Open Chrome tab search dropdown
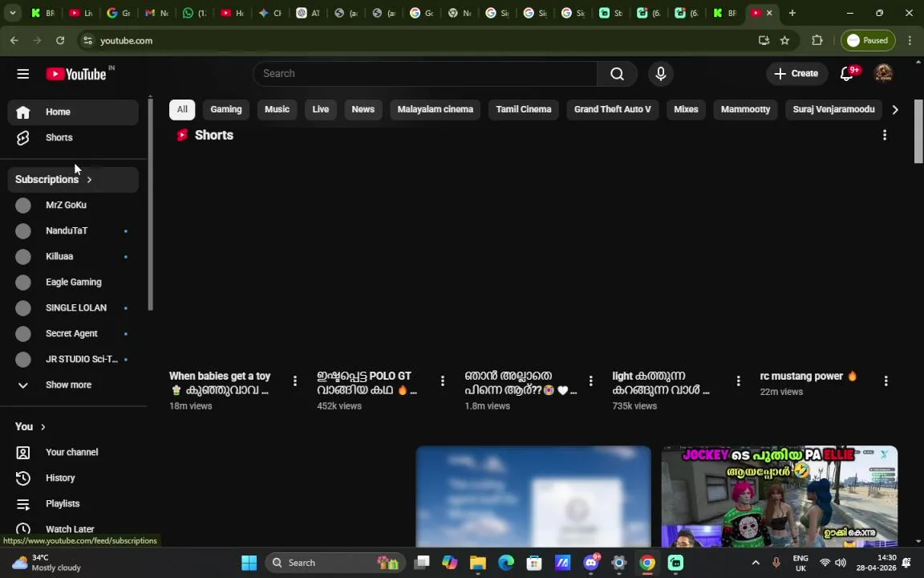Viewport: 924px width, 578px height. pos(12,12)
